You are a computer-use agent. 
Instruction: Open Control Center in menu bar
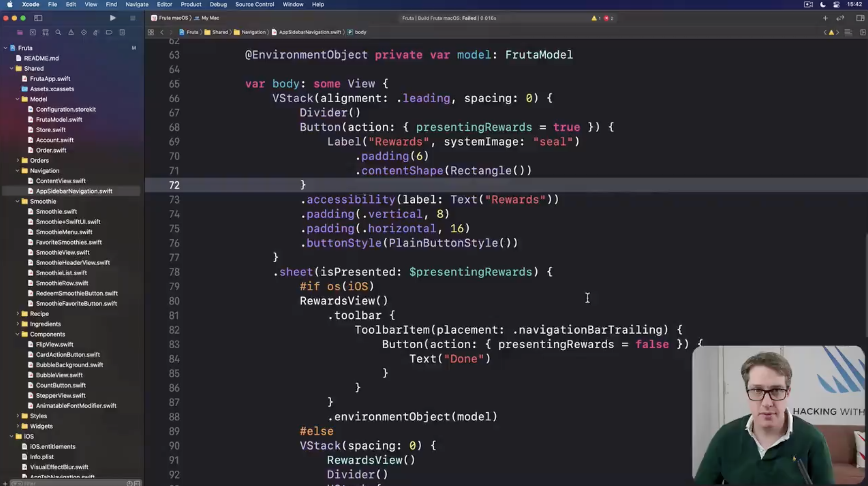click(836, 4)
